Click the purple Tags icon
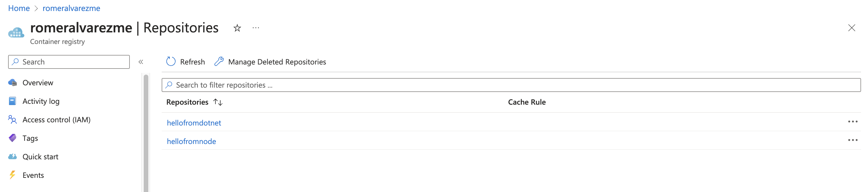 (x=12, y=138)
